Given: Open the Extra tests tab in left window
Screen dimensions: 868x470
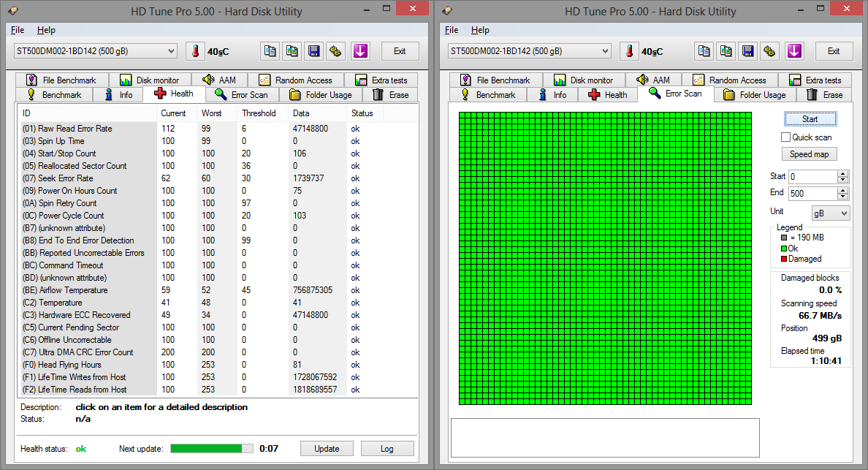Looking at the screenshot, I should [381, 80].
